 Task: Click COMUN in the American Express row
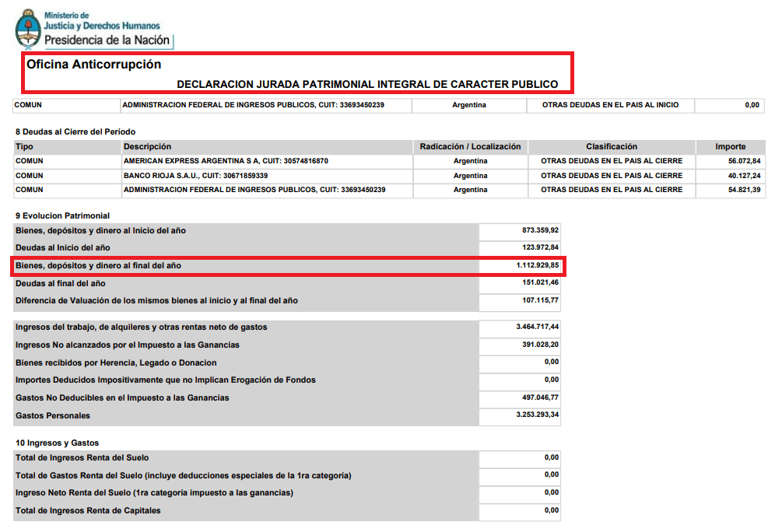(30, 161)
